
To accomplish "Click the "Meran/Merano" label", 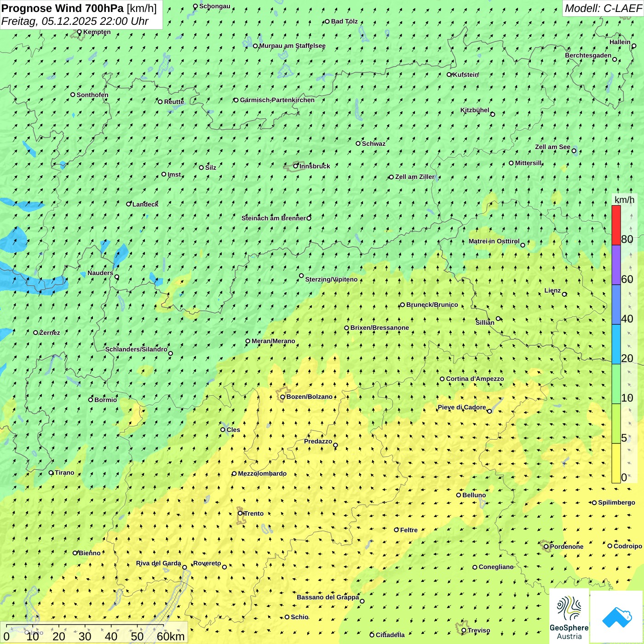I will (274, 341).
